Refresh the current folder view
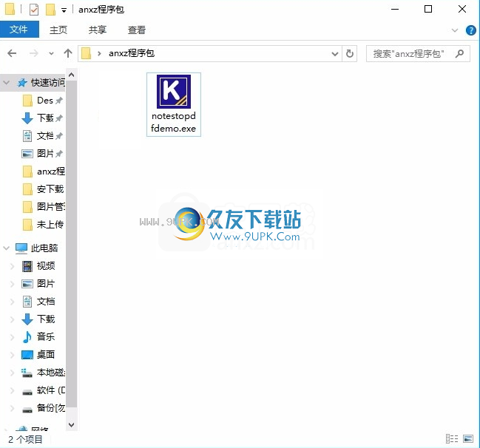480x448 pixels. pos(350,54)
